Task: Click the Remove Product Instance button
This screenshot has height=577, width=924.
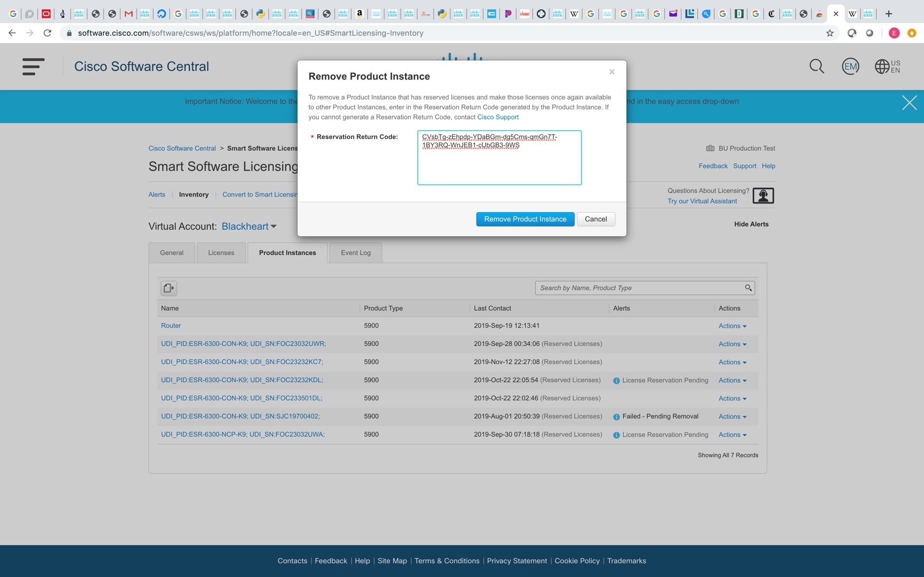Action: (525, 219)
